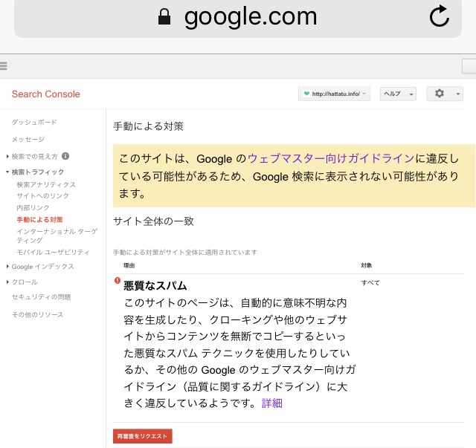Open その他のリソース in sidebar
This screenshot has height=448, width=476.
click(38, 314)
